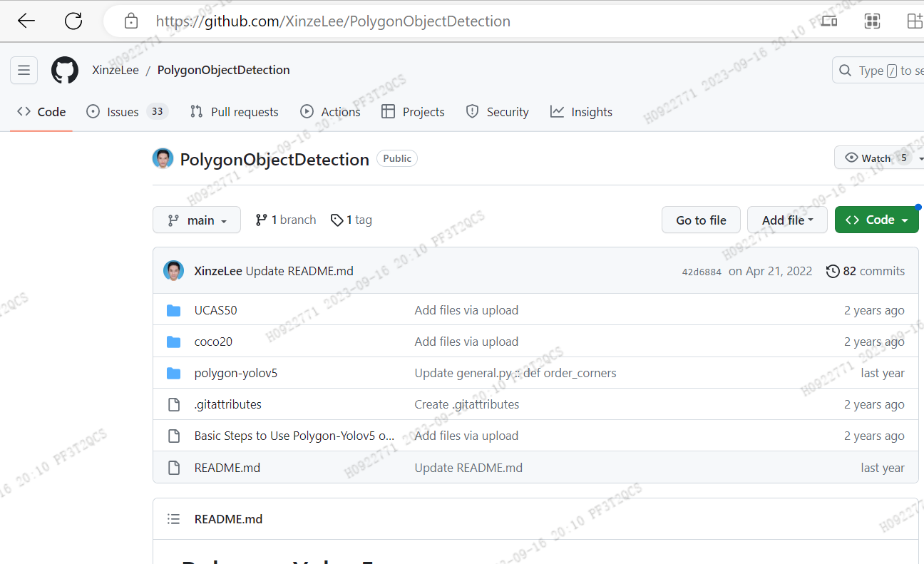Click the GitHub search field
The height and width of the screenshot is (564, 924).
click(878, 71)
